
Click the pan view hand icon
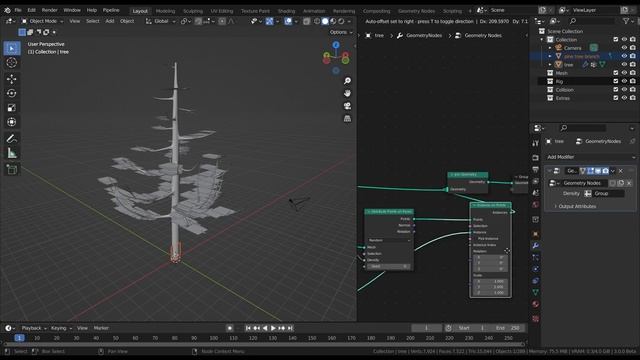pos(347,93)
